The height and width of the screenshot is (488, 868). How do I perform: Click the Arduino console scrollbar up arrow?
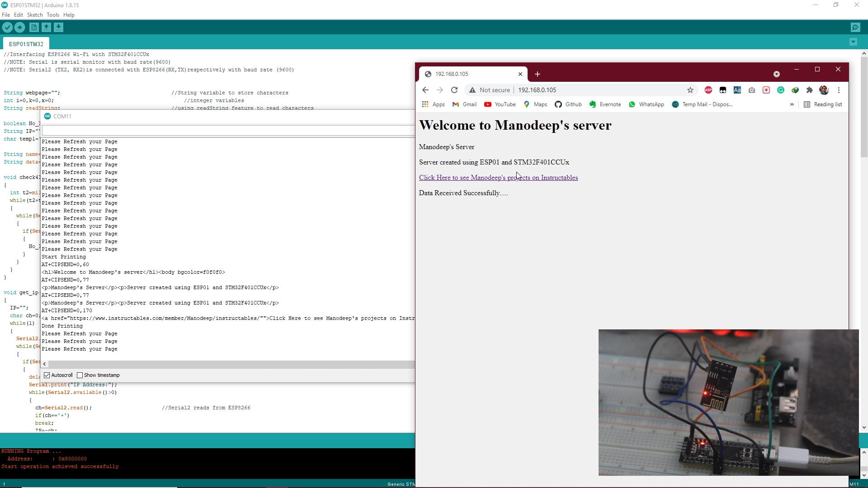(864, 452)
